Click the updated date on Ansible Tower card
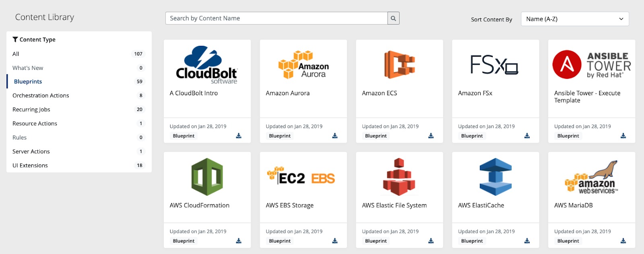Viewport: 644px width, 254px height. click(583, 126)
